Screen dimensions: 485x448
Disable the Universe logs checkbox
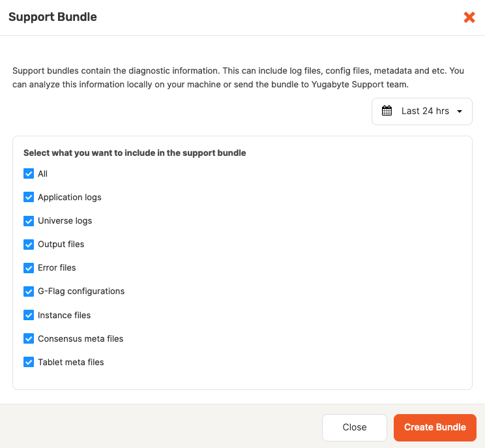29,220
